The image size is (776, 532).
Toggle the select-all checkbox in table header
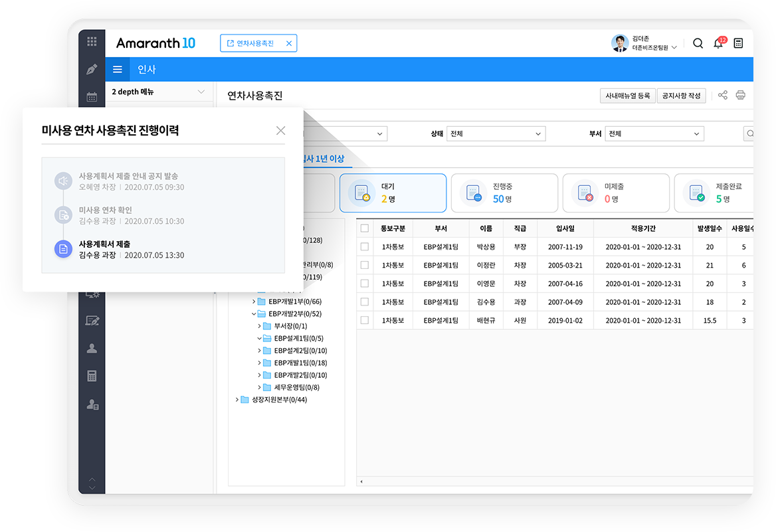(365, 228)
